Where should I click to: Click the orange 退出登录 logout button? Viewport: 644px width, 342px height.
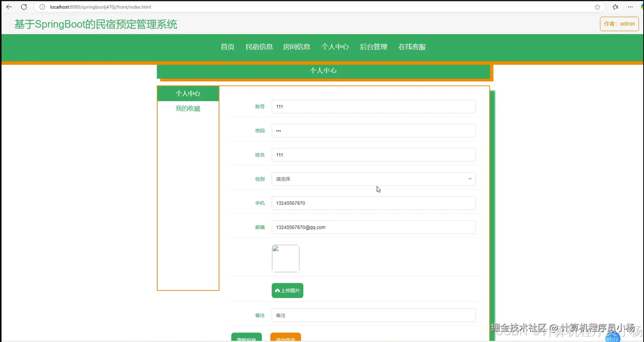(285, 338)
